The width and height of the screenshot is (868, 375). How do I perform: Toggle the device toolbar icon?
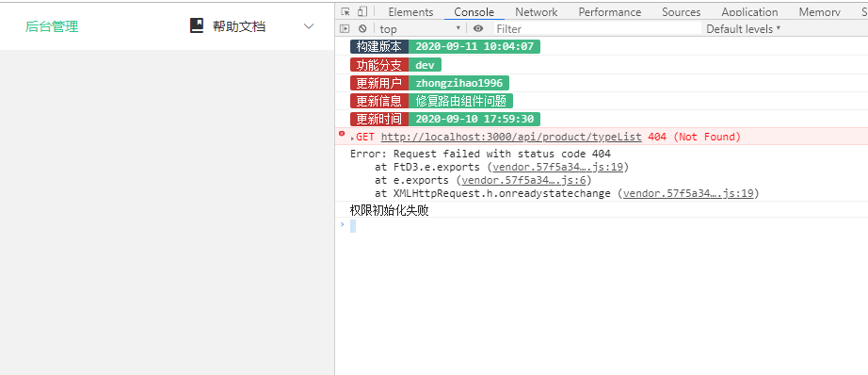(x=362, y=11)
